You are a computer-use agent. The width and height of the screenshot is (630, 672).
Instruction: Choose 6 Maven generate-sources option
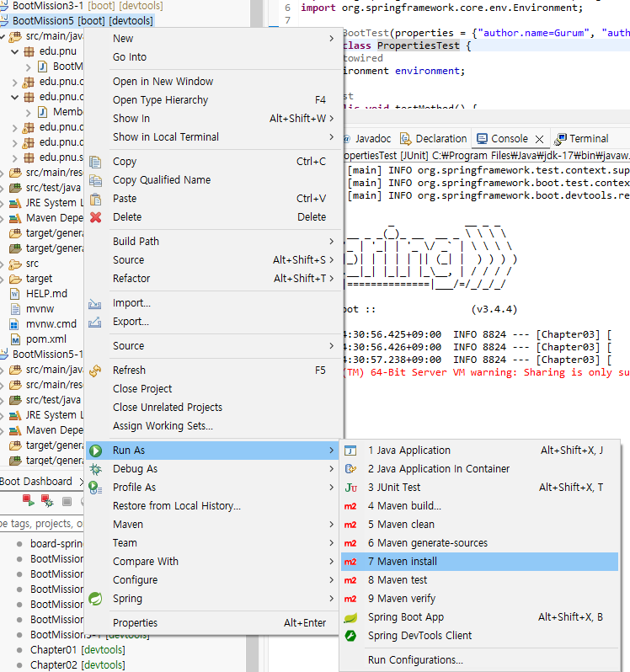click(x=479, y=543)
